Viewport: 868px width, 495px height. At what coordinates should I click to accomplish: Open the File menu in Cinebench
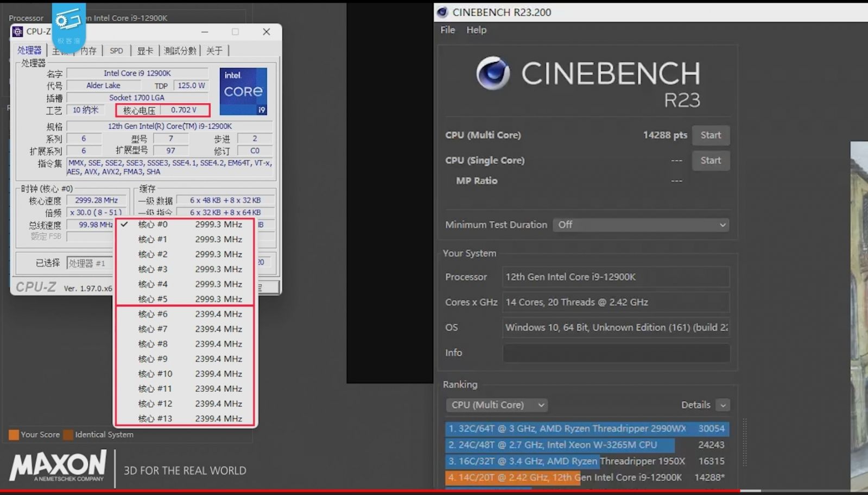coord(448,30)
